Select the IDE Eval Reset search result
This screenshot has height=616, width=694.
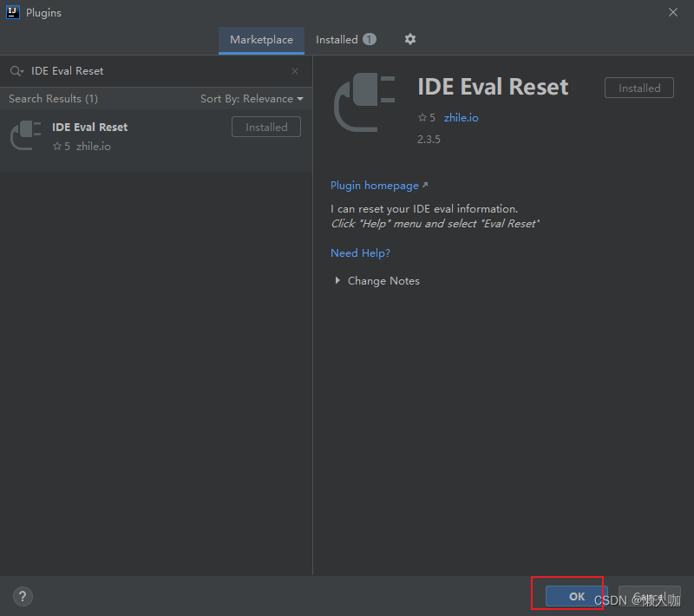156,141
